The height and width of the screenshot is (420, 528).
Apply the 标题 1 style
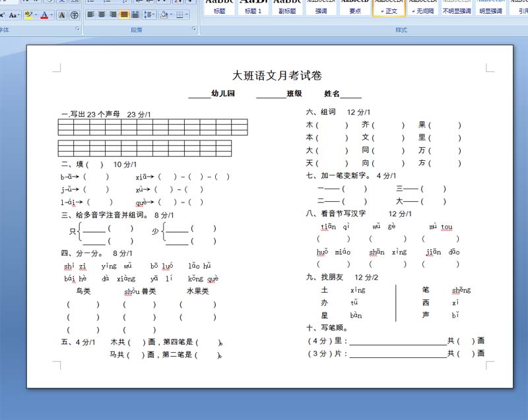click(253, 7)
